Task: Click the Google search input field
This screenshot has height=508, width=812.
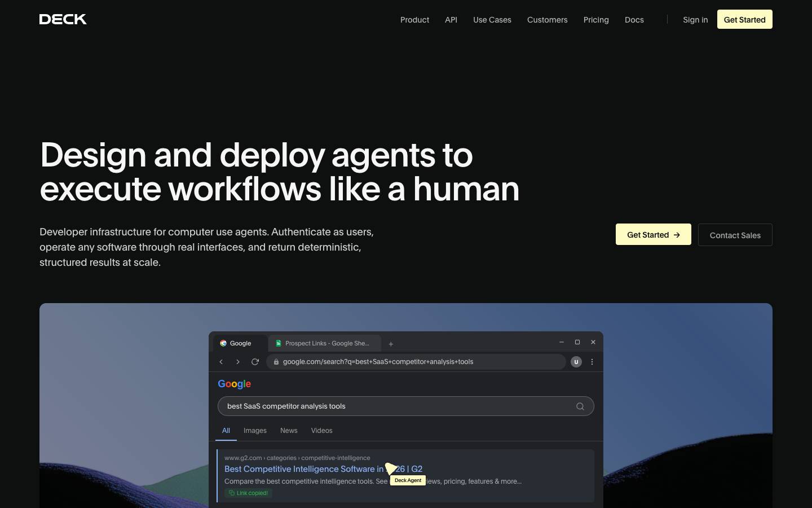Action: coord(406,406)
